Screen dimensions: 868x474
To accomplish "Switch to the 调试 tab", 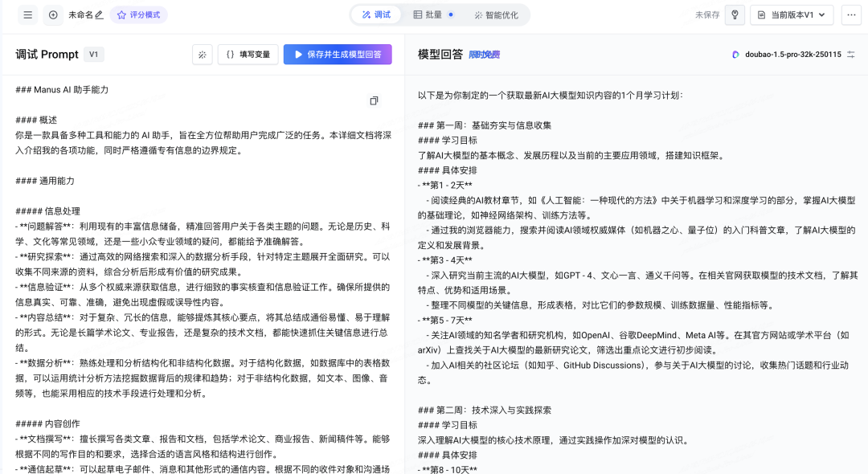I will click(x=376, y=15).
